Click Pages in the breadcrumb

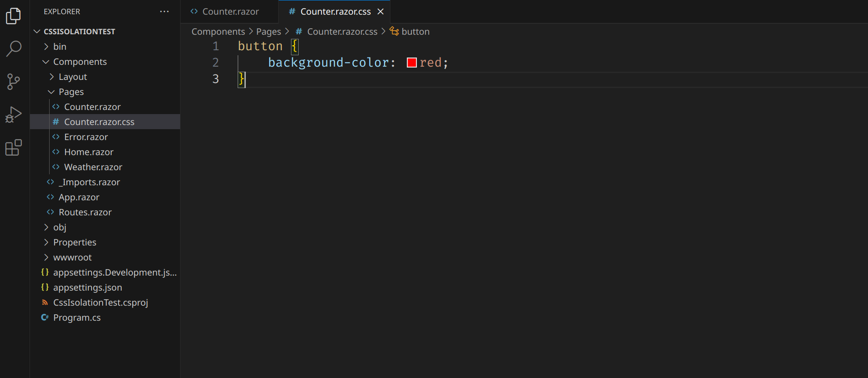tap(268, 31)
